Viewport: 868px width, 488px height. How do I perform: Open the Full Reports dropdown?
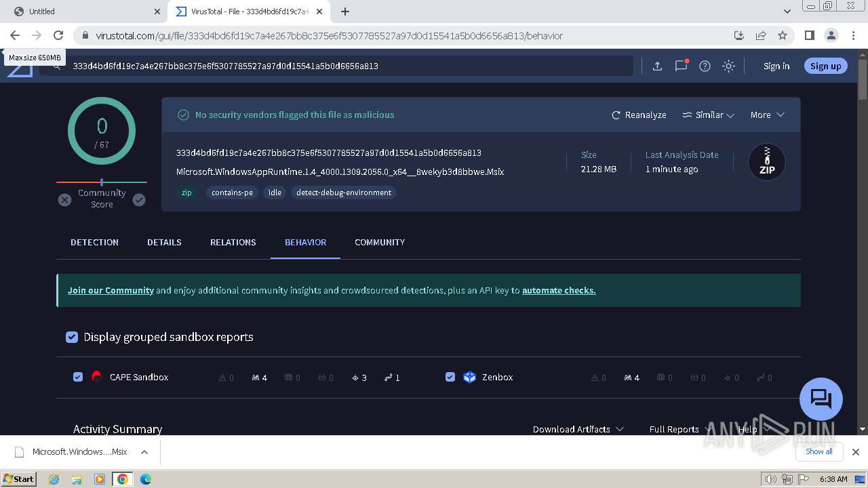pyautogui.click(x=680, y=429)
